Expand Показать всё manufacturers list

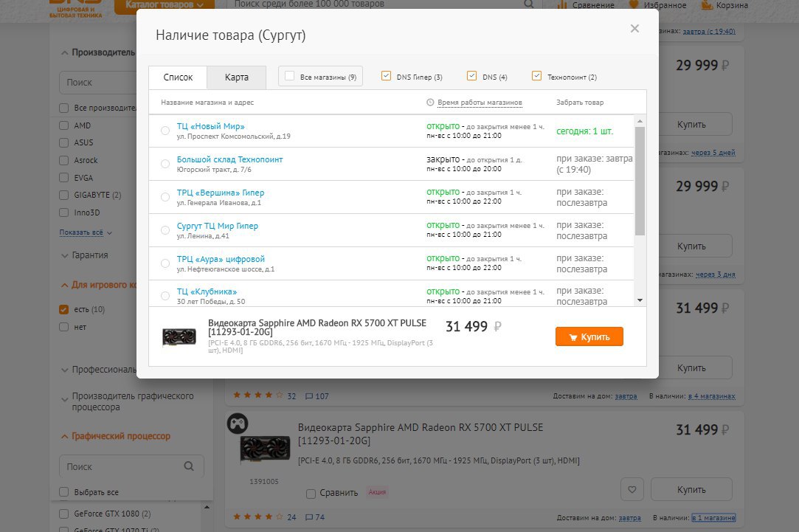point(86,232)
